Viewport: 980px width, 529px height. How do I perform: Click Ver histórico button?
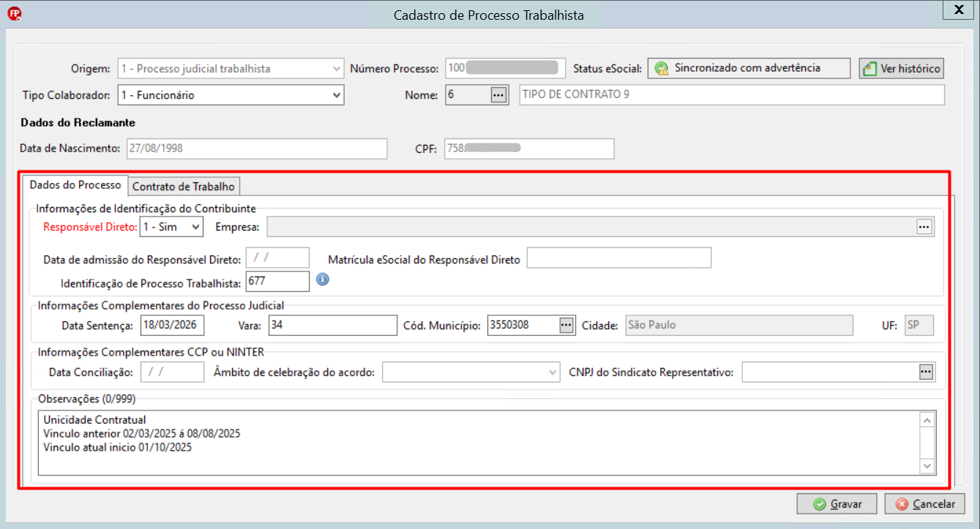[902, 68]
